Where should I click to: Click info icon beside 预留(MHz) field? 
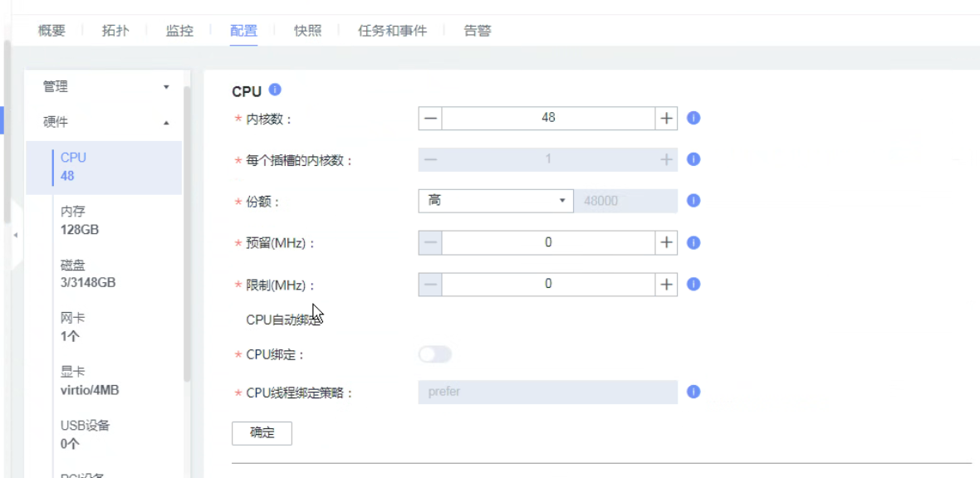pyautogui.click(x=694, y=242)
